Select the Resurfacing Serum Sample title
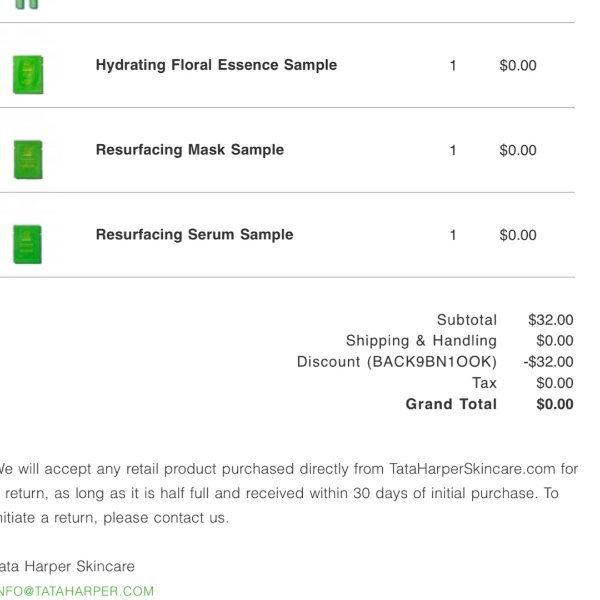The image size is (600, 600). point(194,235)
